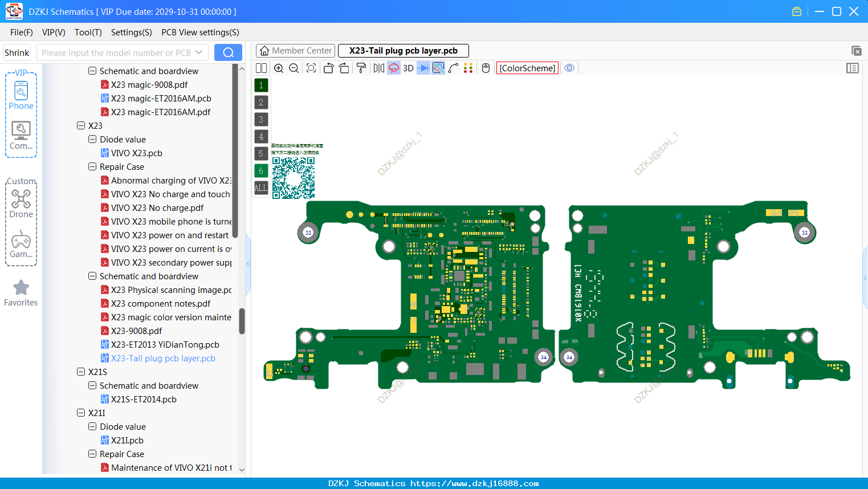
Task: Toggle the eye visibility icon
Action: (569, 68)
